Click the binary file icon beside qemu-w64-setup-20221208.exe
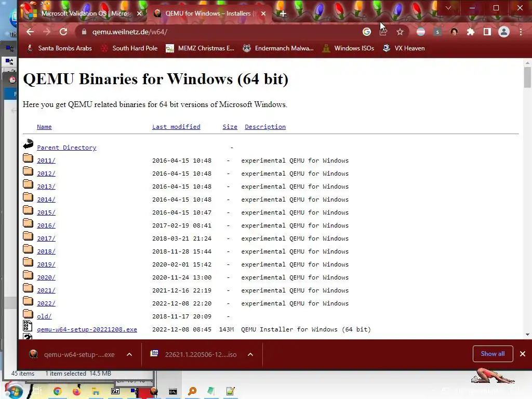The image size is (532, 399). pyautogui.click(x=28, y=326)
